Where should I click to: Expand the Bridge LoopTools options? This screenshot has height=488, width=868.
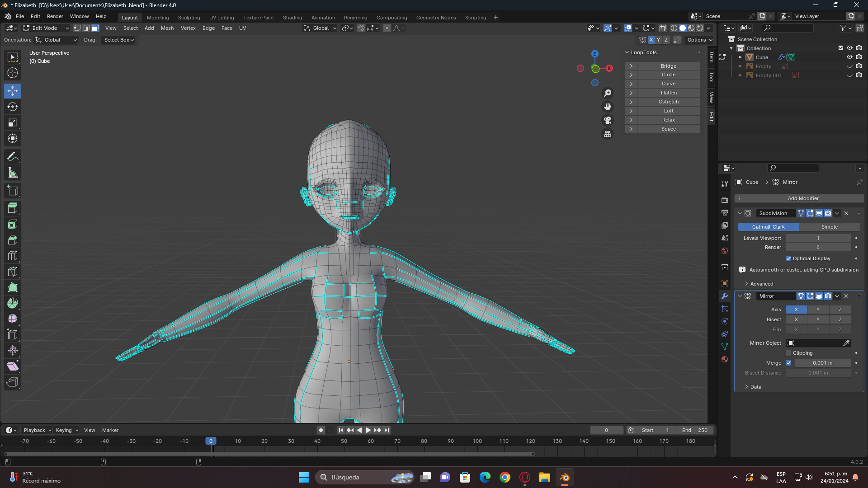(x=631, y=66)
